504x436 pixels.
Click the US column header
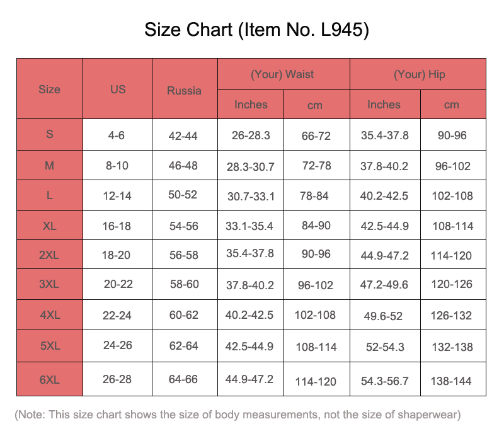tap(118, 89)
